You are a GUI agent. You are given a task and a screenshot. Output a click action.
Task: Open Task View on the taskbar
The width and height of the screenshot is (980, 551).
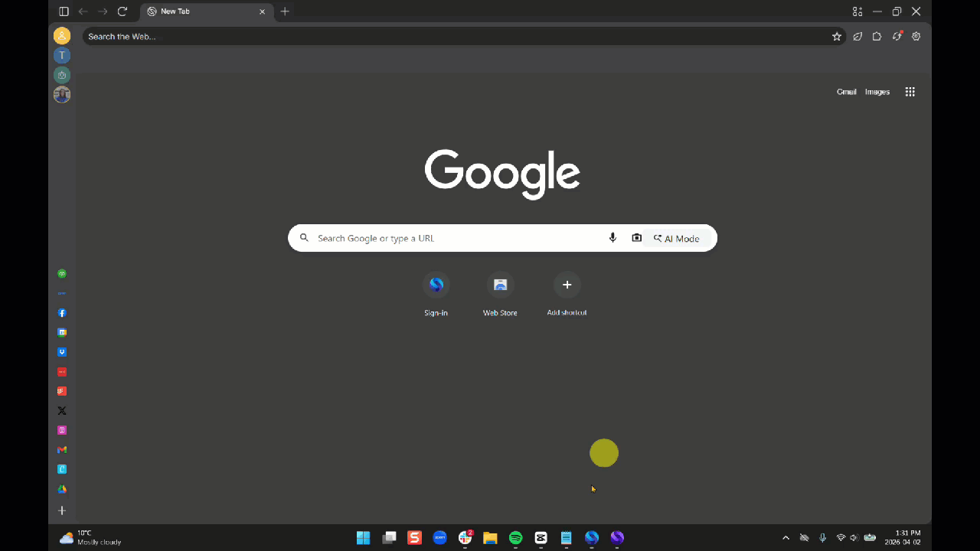click(x=389, y=538)
